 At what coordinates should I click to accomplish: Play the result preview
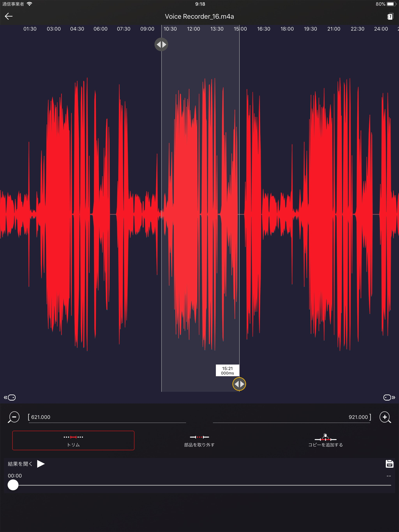[41, 464]
